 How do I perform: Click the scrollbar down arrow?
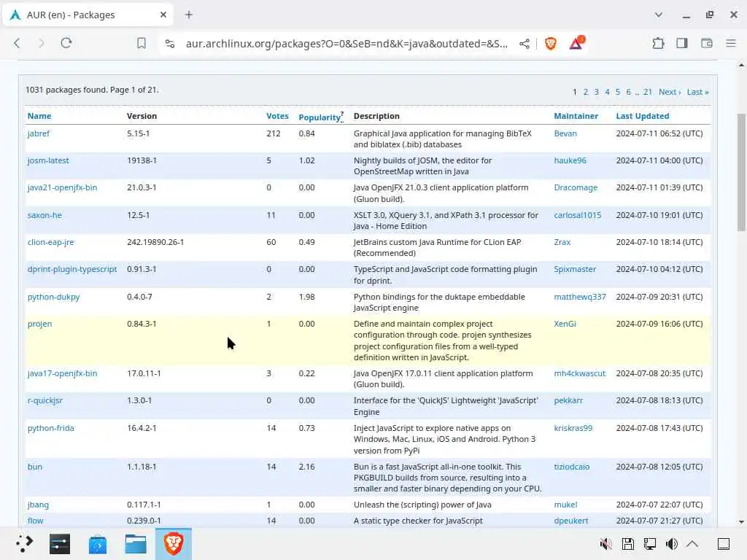(741, 522)
